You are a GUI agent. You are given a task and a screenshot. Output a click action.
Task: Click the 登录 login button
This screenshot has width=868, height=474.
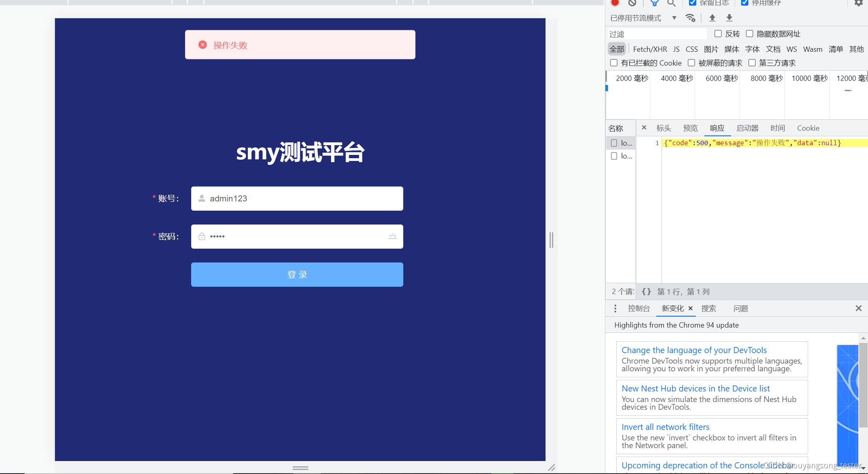(297, 275)
